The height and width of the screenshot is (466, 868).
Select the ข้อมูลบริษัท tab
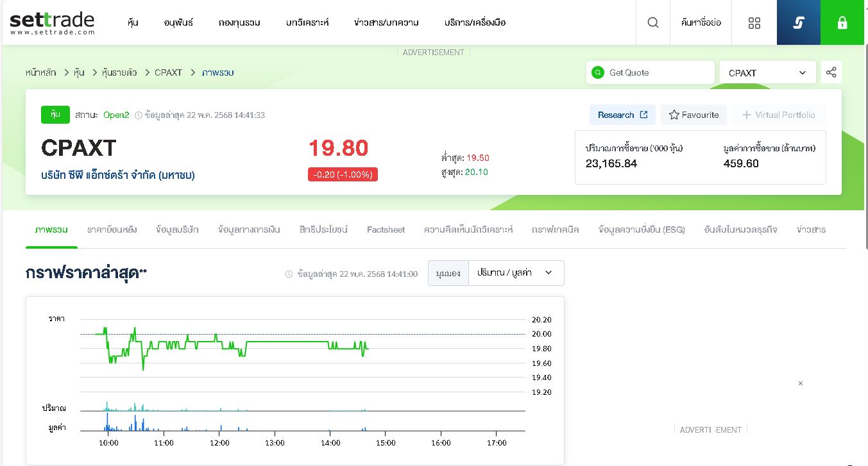[177, 229]
